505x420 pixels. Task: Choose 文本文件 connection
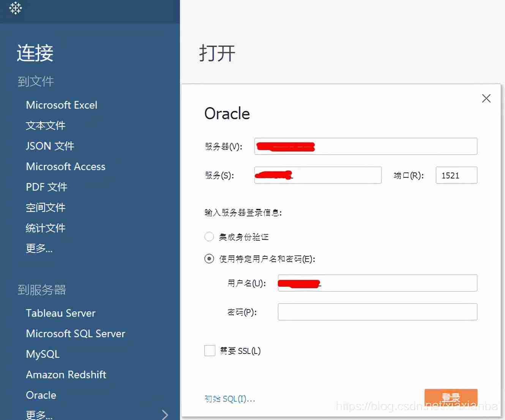coord(46,125)
